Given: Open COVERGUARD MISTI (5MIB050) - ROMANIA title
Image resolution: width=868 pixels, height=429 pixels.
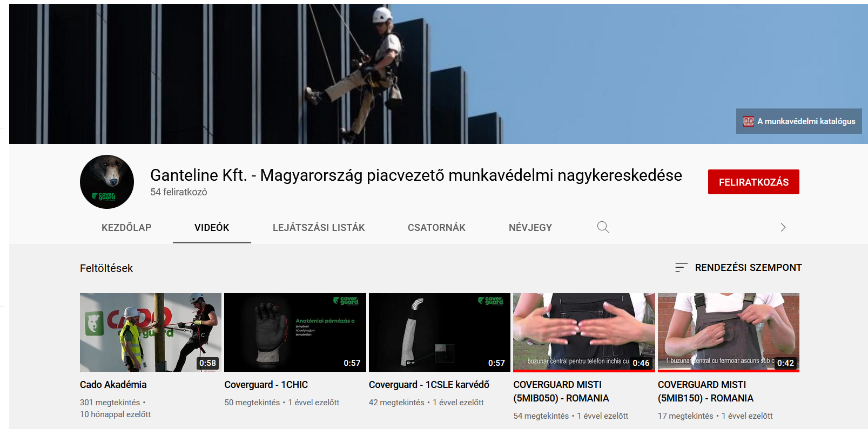Looking at the screenshot, I should [x=561, y=391].
